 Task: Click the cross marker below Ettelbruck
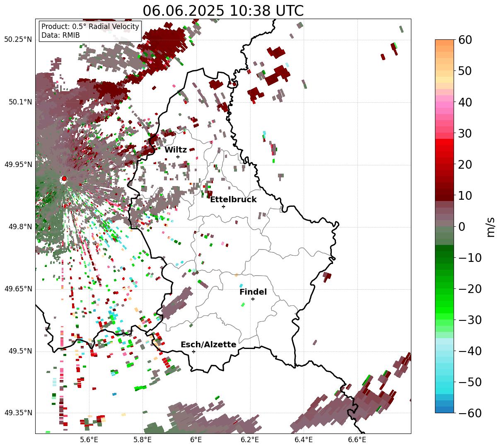[223, 206]
